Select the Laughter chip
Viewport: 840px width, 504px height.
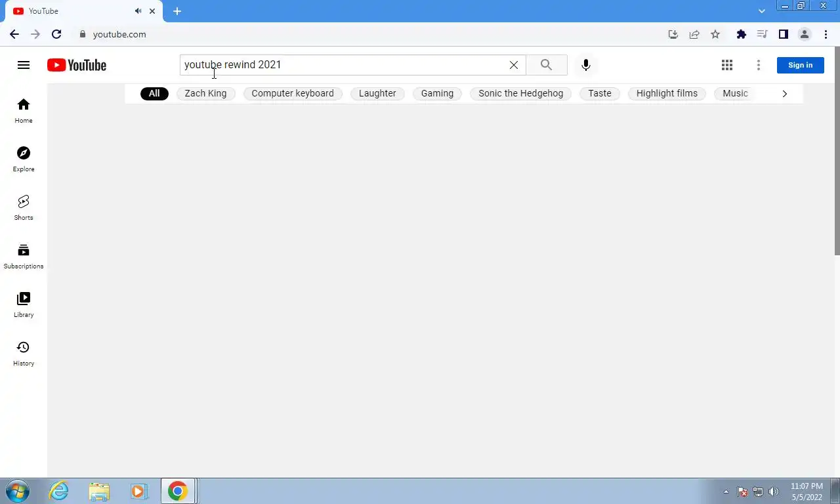click(x=377, y=93)
